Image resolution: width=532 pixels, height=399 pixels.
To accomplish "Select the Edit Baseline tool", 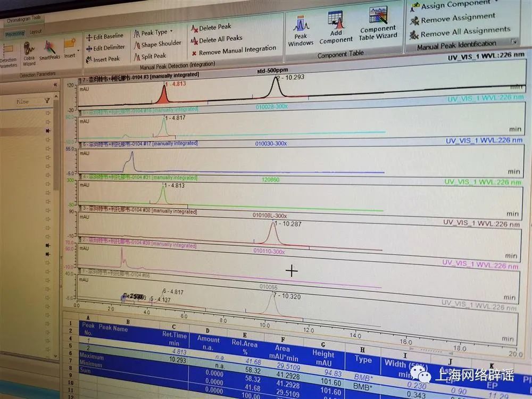I will pyautogui.click(x=104, y=37).
